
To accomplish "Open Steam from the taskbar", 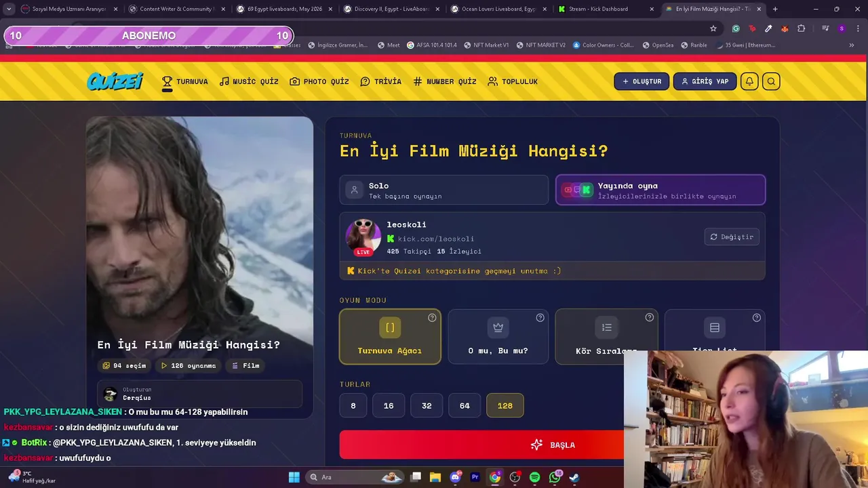I will click(574, 477).
